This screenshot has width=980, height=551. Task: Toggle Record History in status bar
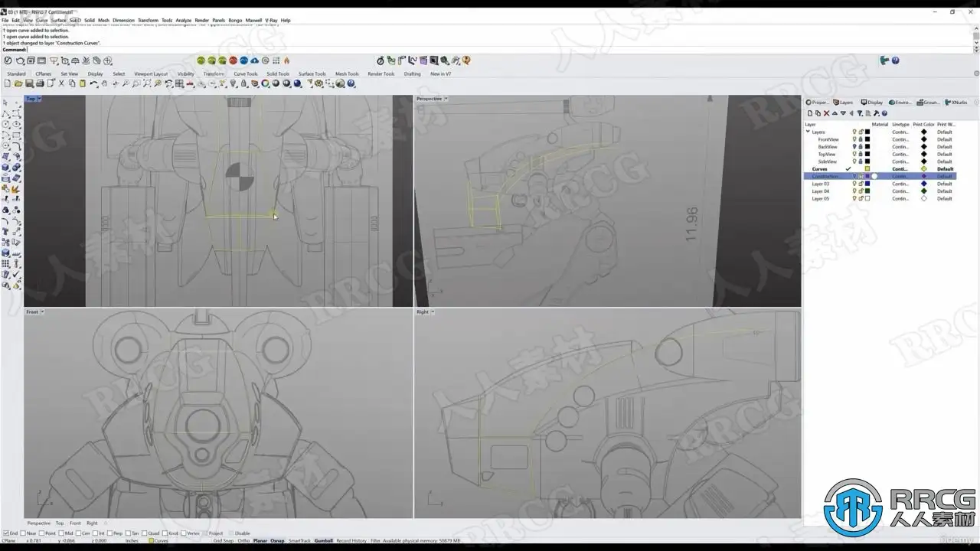(351, 541)
